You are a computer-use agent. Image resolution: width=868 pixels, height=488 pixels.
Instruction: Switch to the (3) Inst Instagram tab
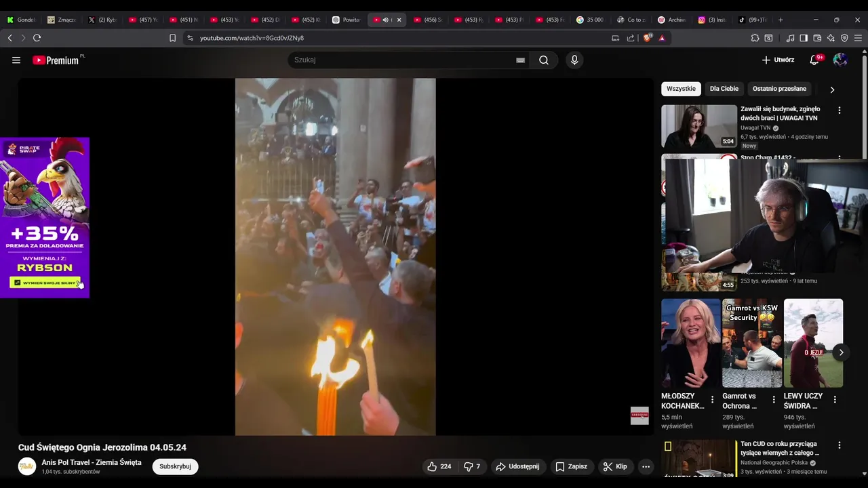coord(712,20)
